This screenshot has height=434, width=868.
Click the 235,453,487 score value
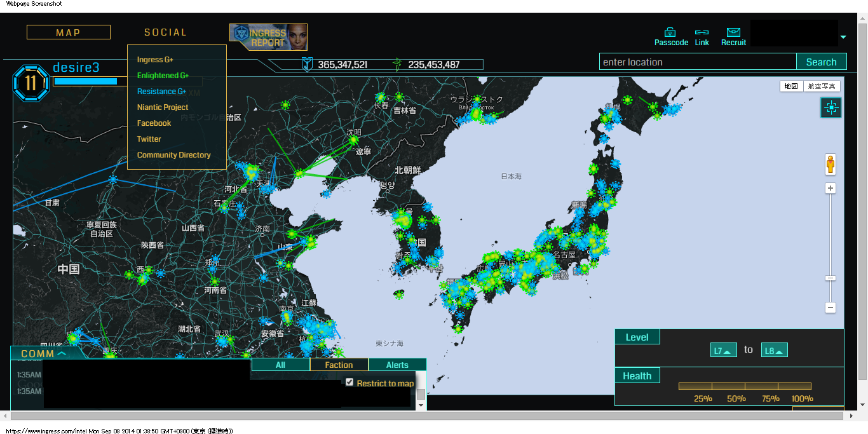coord(434,64)
